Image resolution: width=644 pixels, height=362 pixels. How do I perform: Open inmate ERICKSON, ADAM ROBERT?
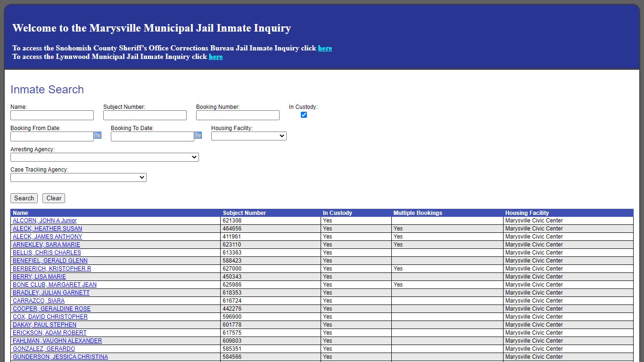point(50,333)
